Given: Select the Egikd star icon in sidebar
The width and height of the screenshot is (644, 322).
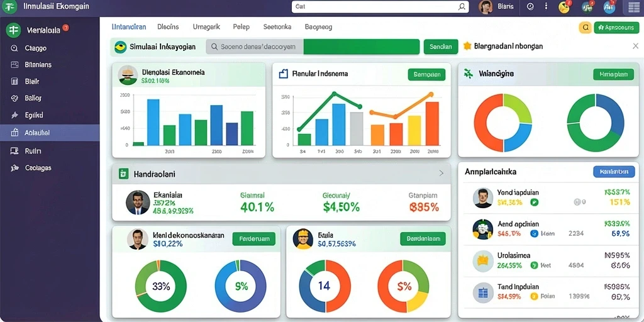Looking at the screenshot, I should pos(14,115).
